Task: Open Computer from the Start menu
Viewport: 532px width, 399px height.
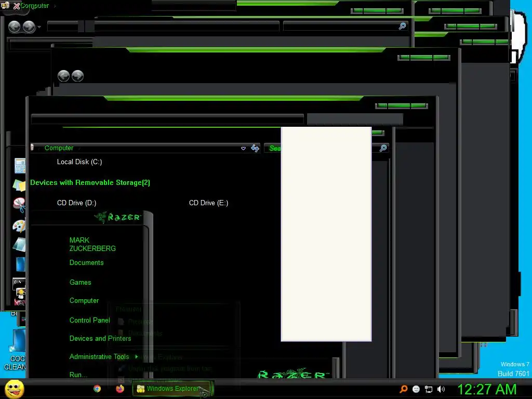Action: pos(84,301)
